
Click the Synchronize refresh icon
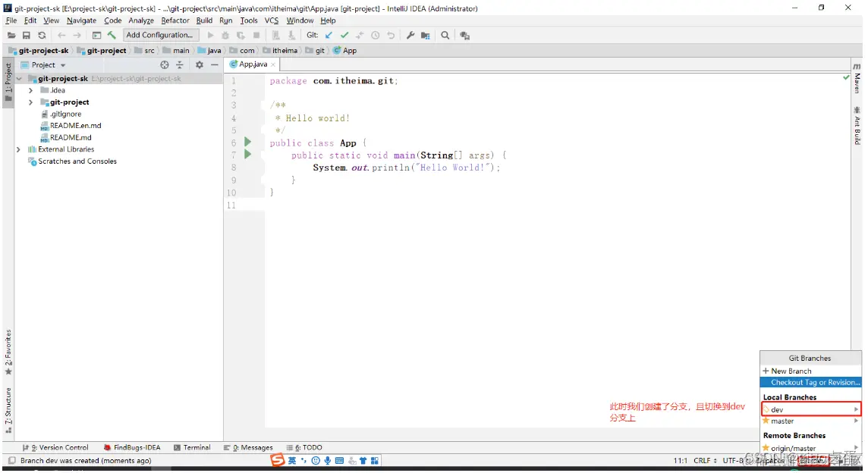point(42,36)
